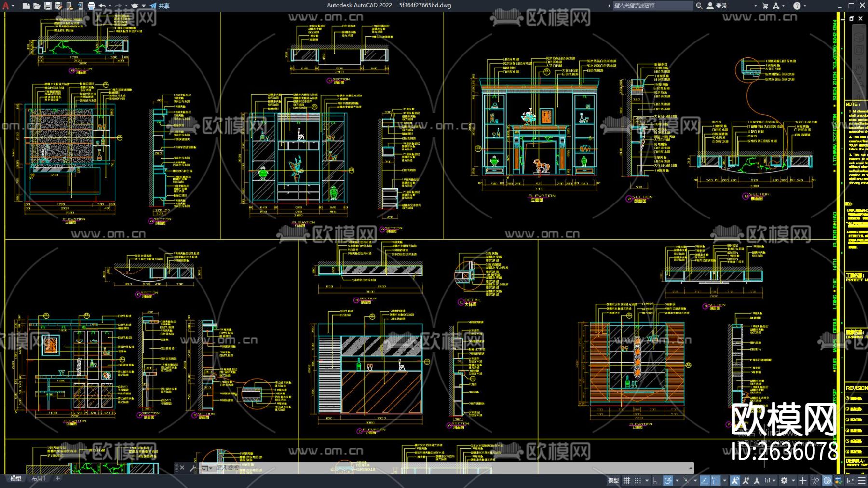Switch to the 模型 model tab
Viewport: 868px width, 488px height.
[x=16, y=479]
